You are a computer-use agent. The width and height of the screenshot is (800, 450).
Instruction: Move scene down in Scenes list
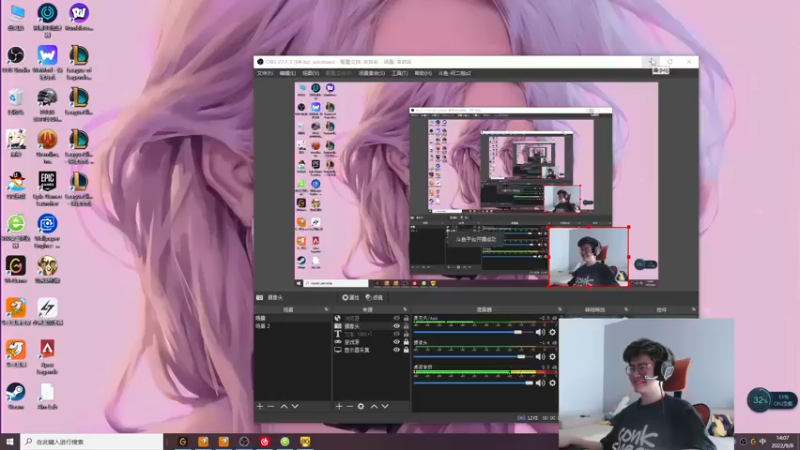(x=295, y=406)
